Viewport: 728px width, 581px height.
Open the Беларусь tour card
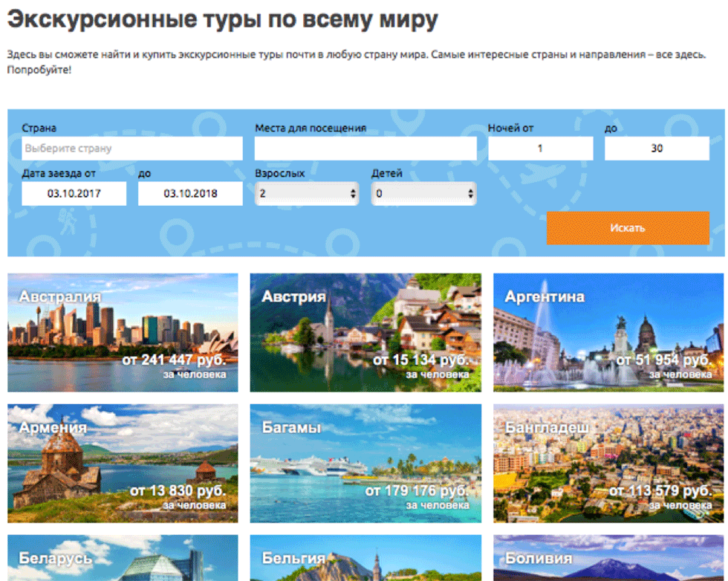pos(123,559)
